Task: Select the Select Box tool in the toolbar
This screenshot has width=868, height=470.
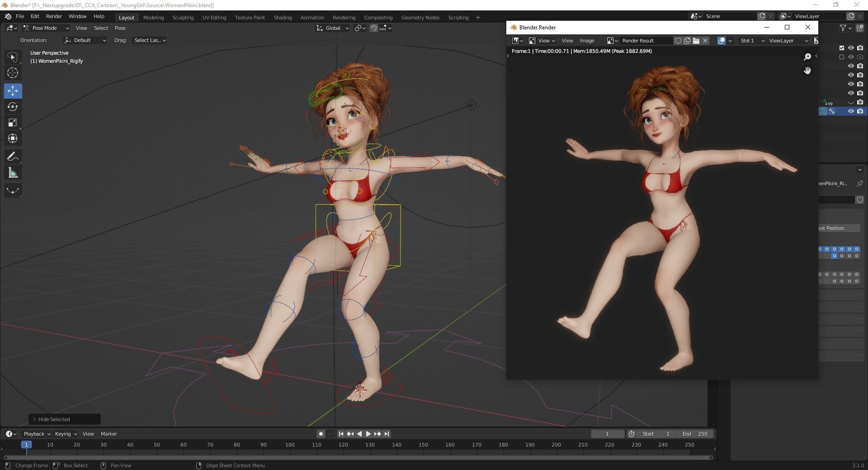Action: click(13, 57)
